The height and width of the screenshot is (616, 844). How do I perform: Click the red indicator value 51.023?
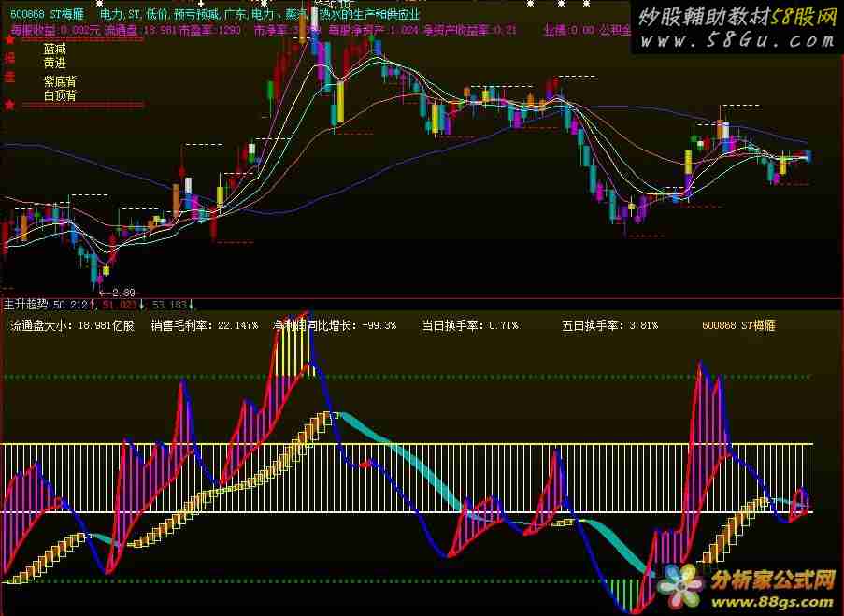pos(120,305)
